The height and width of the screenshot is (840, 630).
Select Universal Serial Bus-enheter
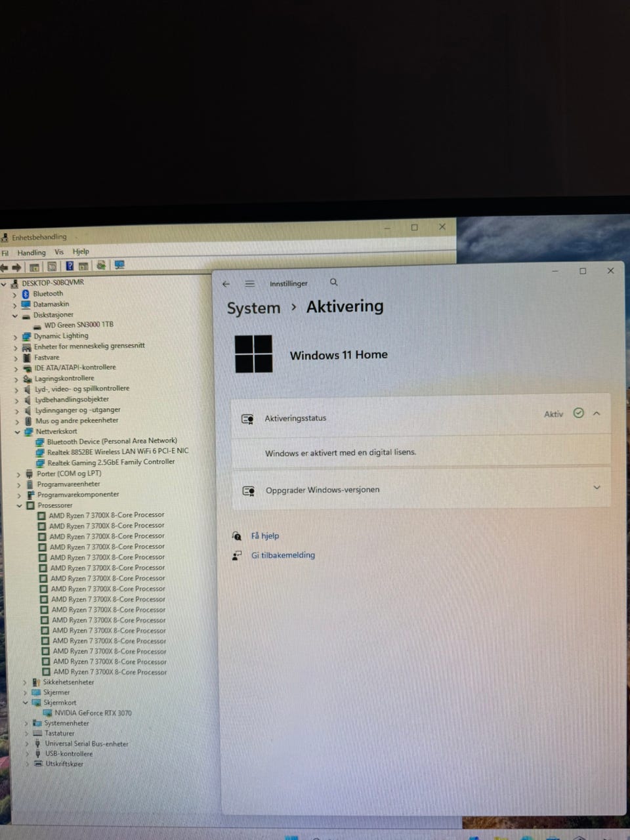[x=87, y=744]
